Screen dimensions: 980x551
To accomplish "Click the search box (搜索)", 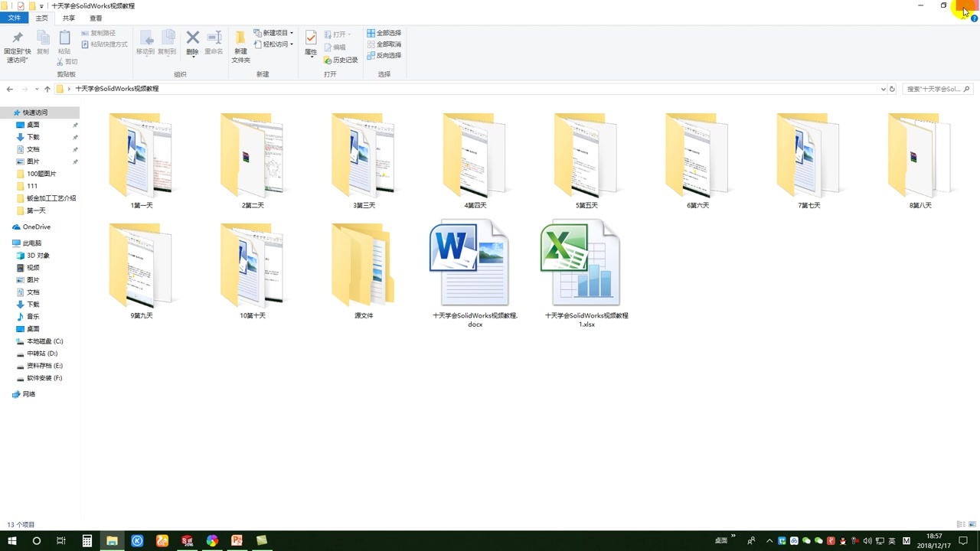I will [938, 89].
